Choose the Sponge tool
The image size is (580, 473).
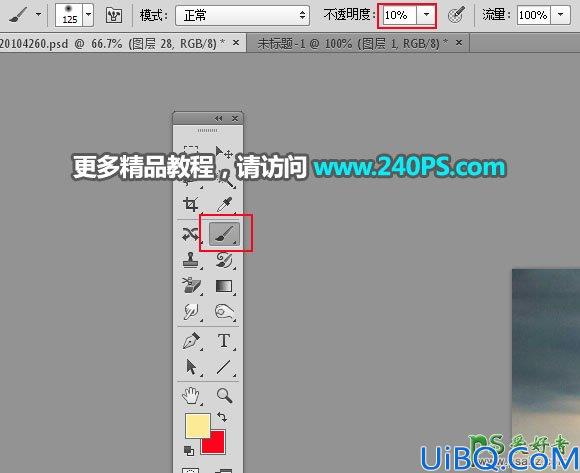point(225,312)
